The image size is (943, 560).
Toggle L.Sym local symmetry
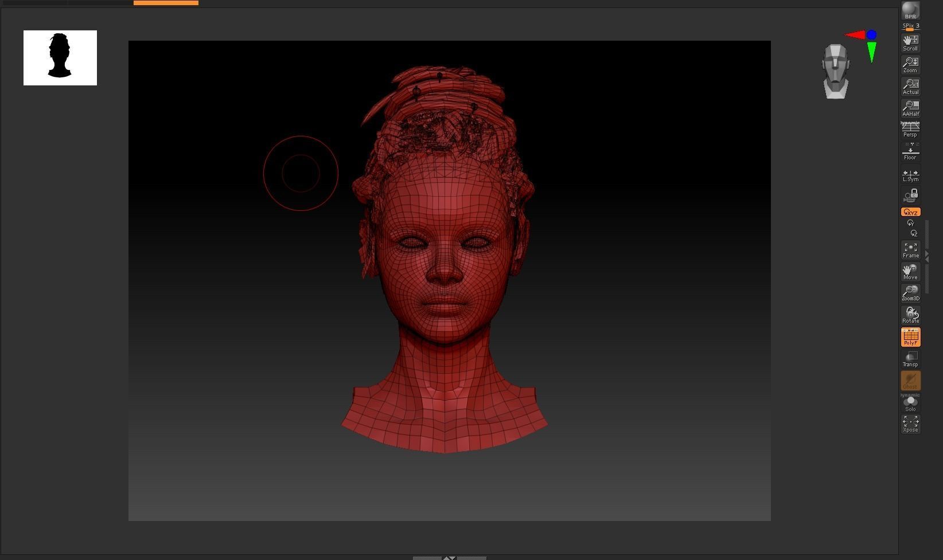[910, 174]
